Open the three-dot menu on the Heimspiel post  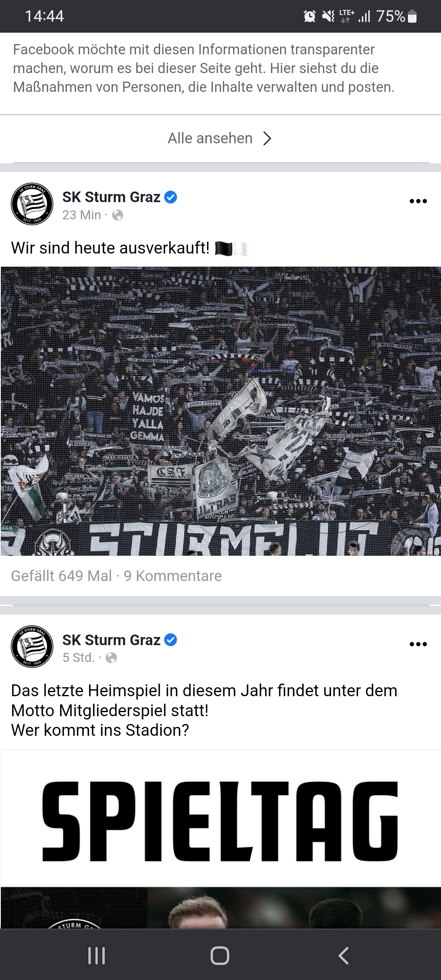(418, 644)
